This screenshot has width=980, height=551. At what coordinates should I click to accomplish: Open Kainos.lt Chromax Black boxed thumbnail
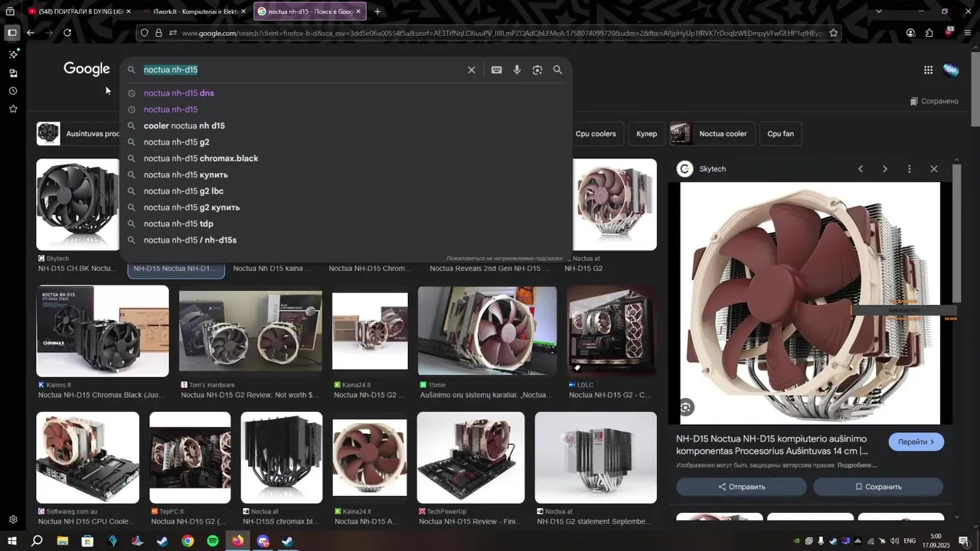point(103,331)
